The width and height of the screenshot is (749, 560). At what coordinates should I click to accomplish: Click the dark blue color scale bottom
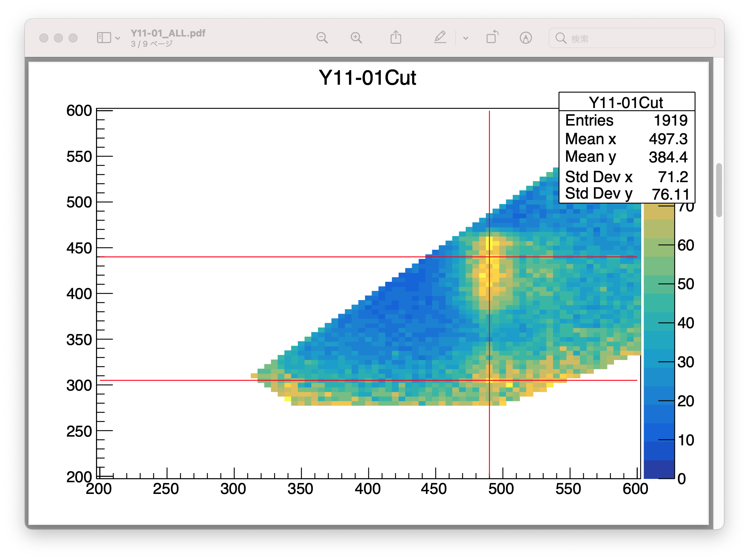[x=658, y=469]
